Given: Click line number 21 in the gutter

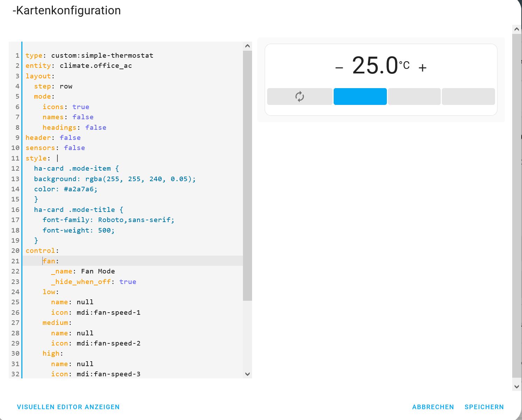Looking at the screenshot, I should click(15, 261).
